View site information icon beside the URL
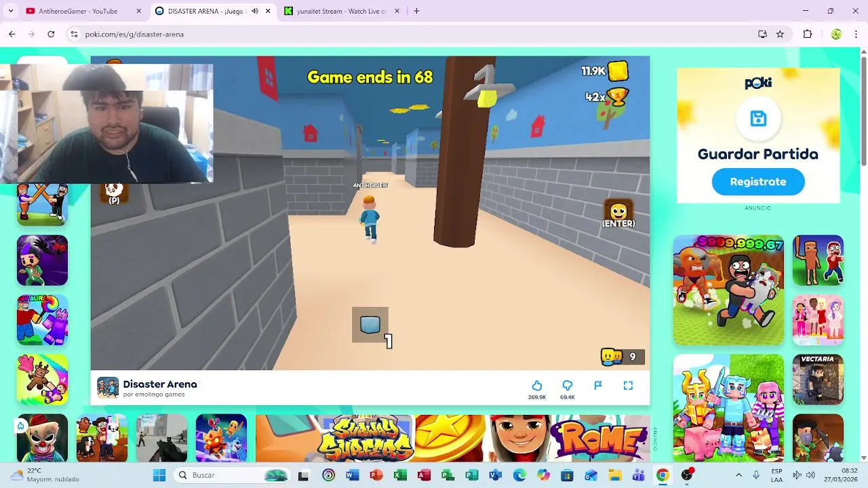The width and height of the screenshot is (868, 488). coord(74,34)
